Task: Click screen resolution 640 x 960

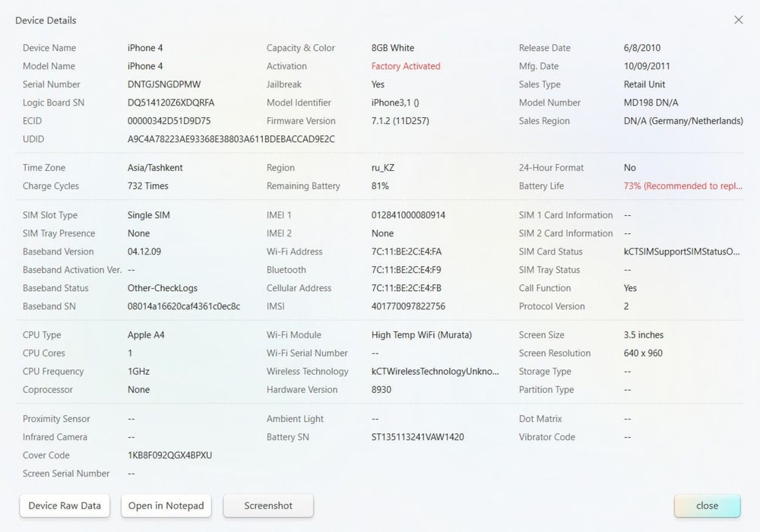Action: 643,353
